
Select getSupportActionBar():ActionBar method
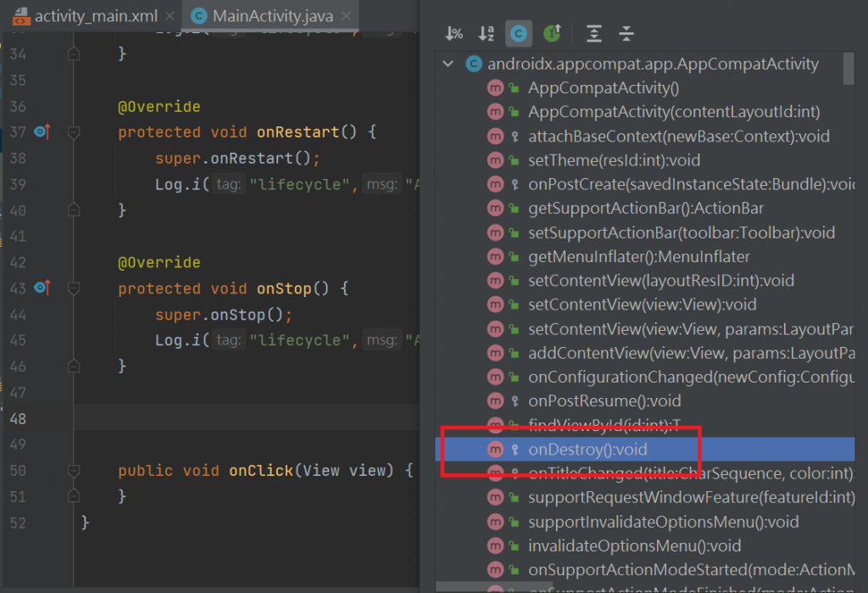646,209
